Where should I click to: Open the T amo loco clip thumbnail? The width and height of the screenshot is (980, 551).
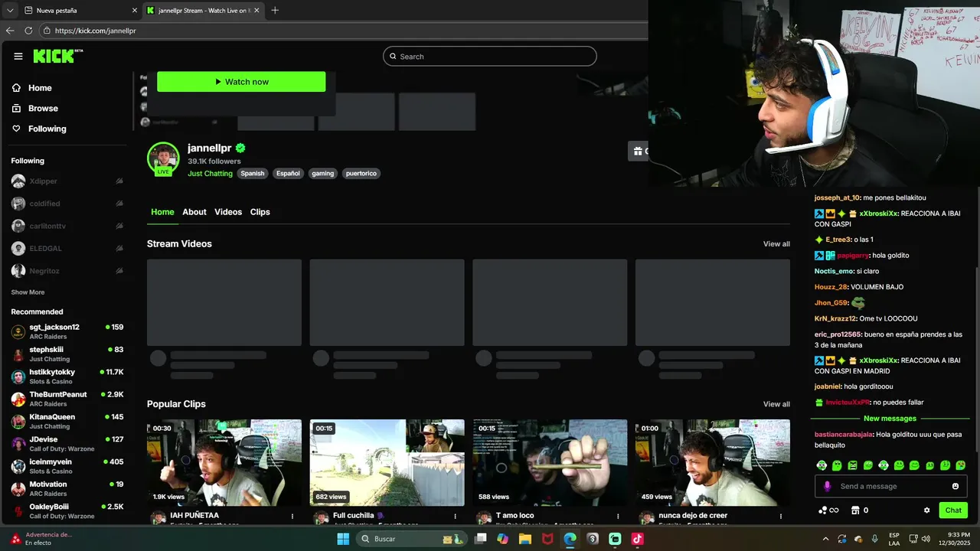[550, 462]
